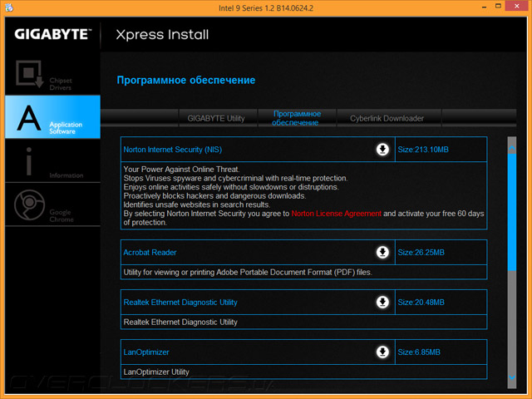Click the GIGABYTE logo
532x399 pixels.
[x=53, y=34]
